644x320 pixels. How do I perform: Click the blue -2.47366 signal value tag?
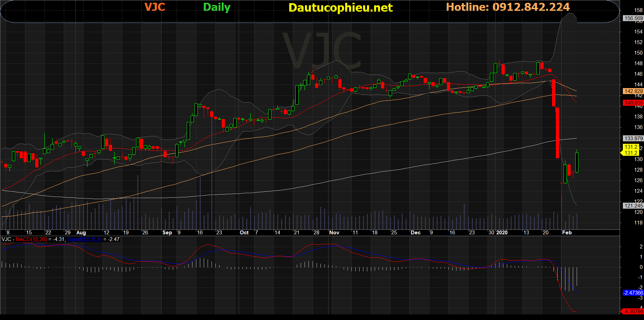[x=633, y=293]
